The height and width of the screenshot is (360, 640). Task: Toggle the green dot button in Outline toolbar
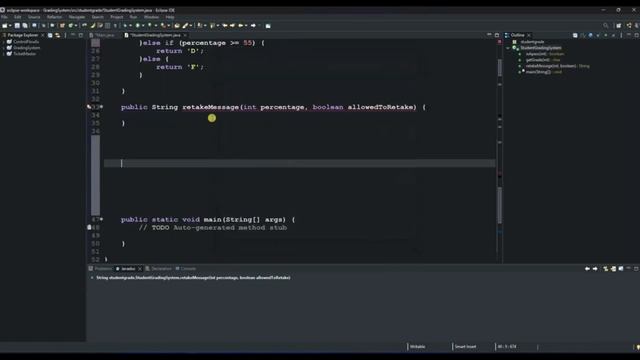[x=606, y=36]
